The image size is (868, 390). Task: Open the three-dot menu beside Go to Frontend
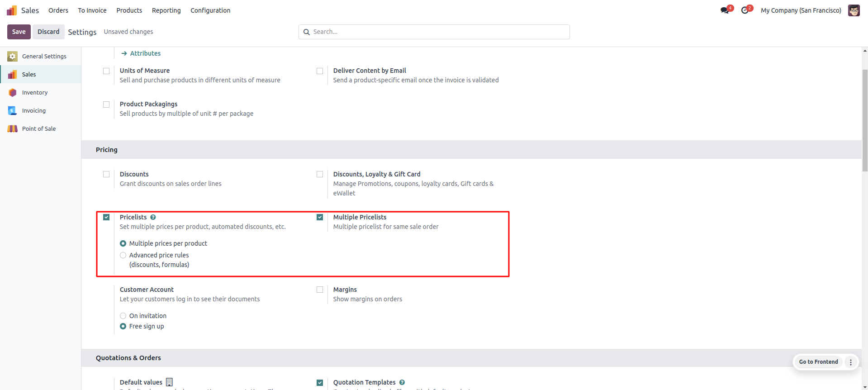coord(850,362)
